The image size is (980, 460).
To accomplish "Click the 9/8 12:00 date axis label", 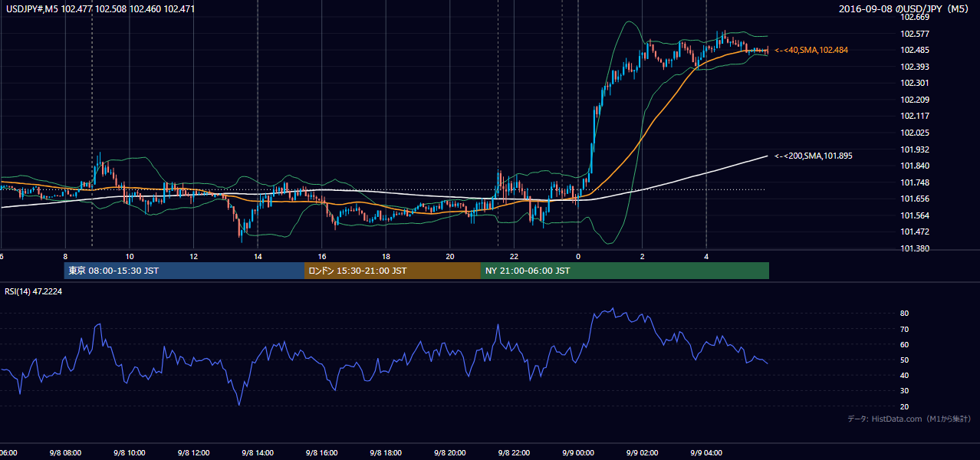I will pos(193,453).
